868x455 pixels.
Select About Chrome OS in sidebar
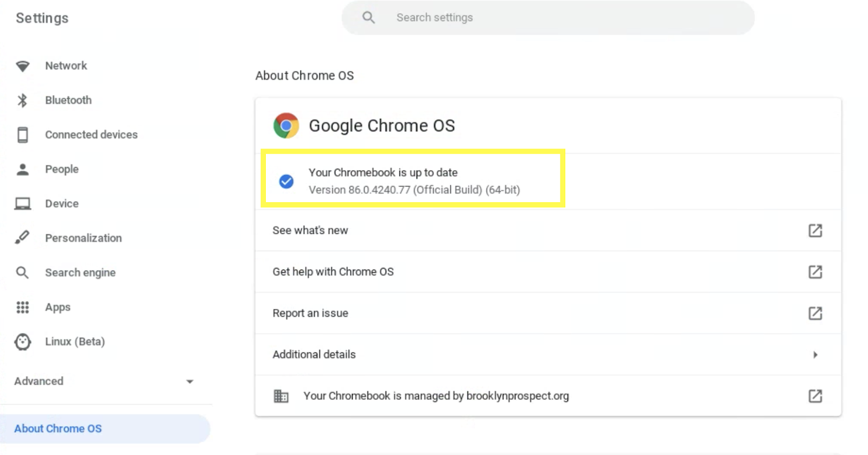[x=105, y=428]
